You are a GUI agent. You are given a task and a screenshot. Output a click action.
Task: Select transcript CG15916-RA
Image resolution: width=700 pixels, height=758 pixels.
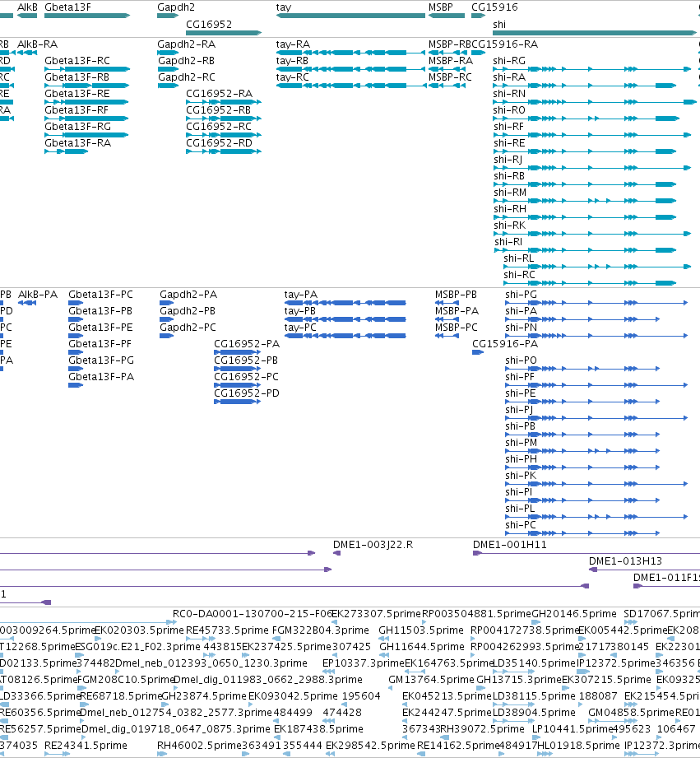[505, 44]
